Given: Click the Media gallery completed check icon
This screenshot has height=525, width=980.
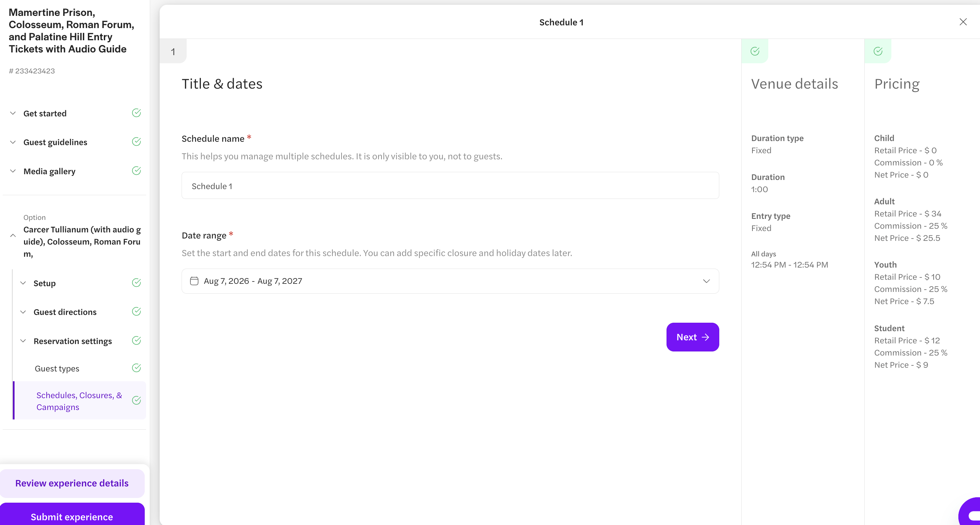Looking at the screenshot, I should point(136,171).
